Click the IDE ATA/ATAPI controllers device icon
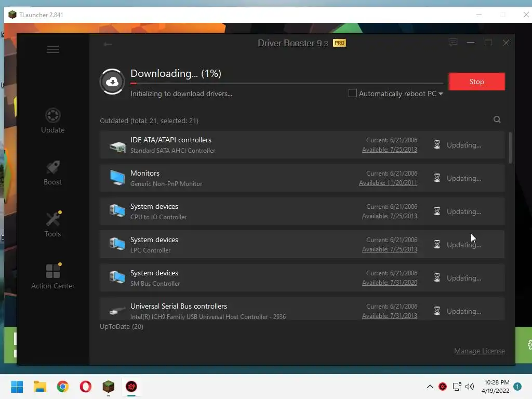 pyautogui.click(x=117, y=146)
